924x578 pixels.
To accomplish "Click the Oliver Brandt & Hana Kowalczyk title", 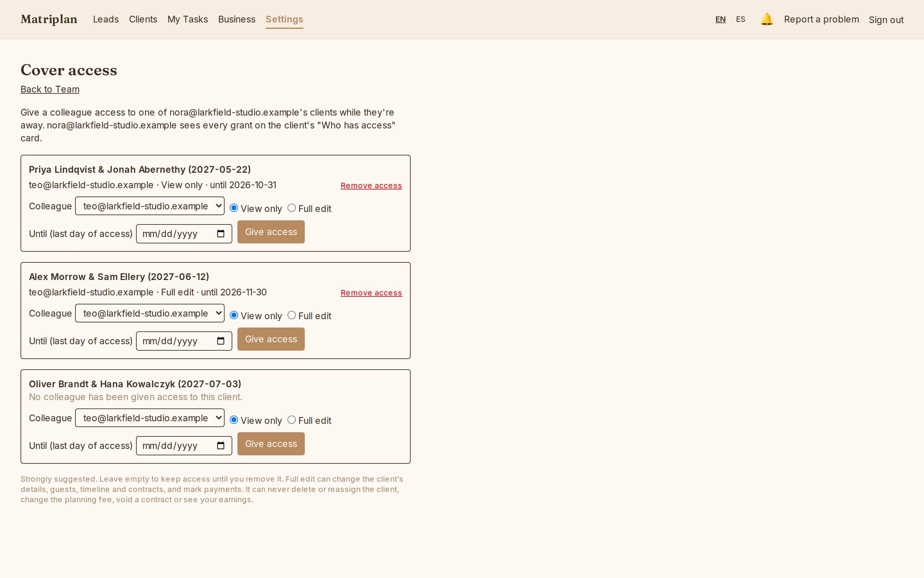I will (x=135, y=384).
